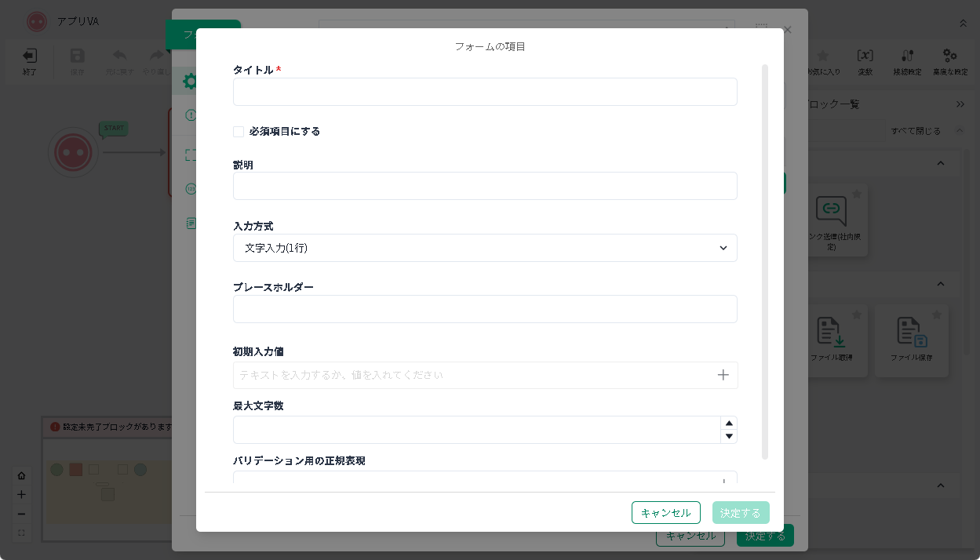This screenshot has height=560, width=980.
Task: Click the 保存 save icon
Action: (77, 56)
